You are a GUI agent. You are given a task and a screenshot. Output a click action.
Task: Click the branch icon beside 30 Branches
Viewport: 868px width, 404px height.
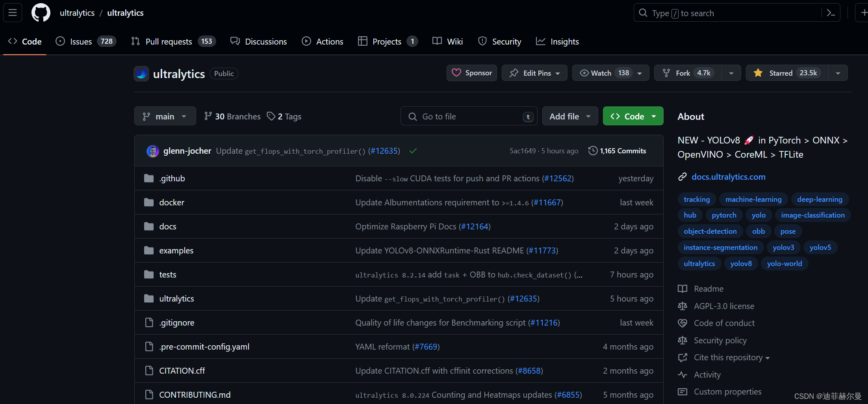click(x=208, y=116)
